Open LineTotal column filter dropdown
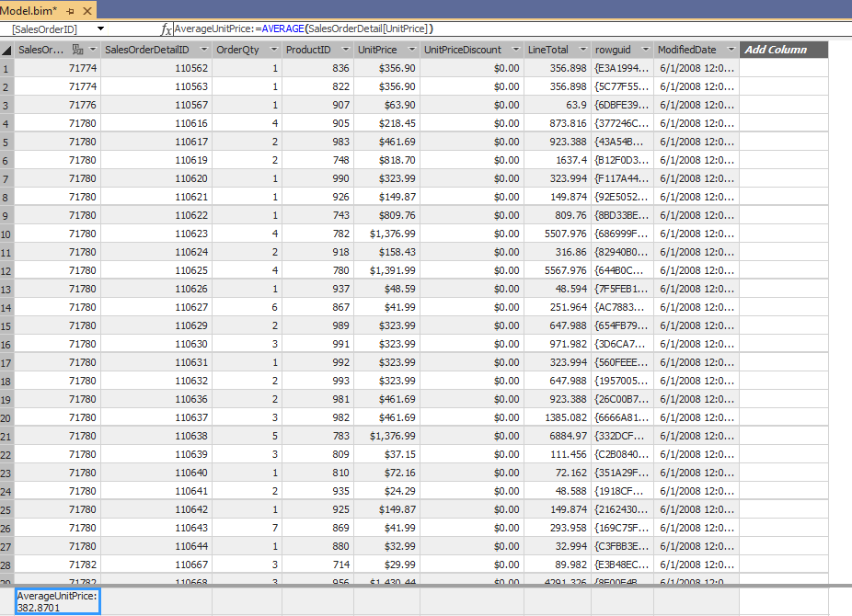 tap(583, 50)
